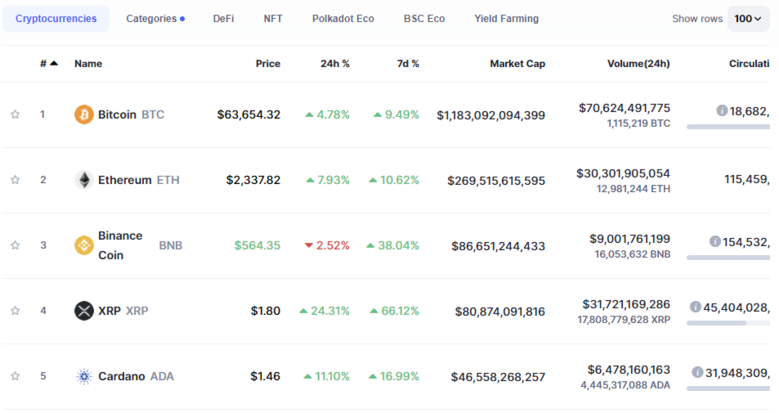Switch to the DeFi tab
Screen dimensions: 779x413
click(224, 19)
